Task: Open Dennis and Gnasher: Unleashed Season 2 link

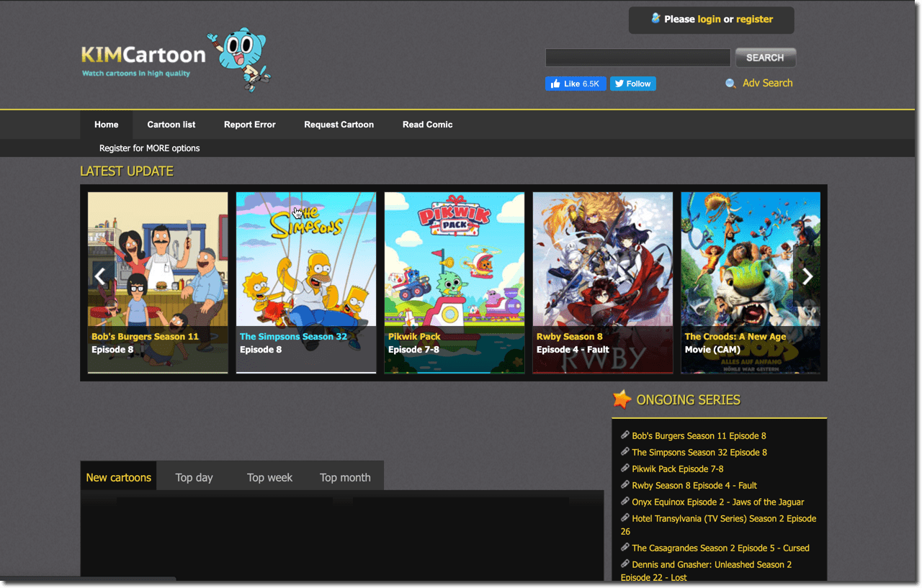Action: (x=706, y=571)
